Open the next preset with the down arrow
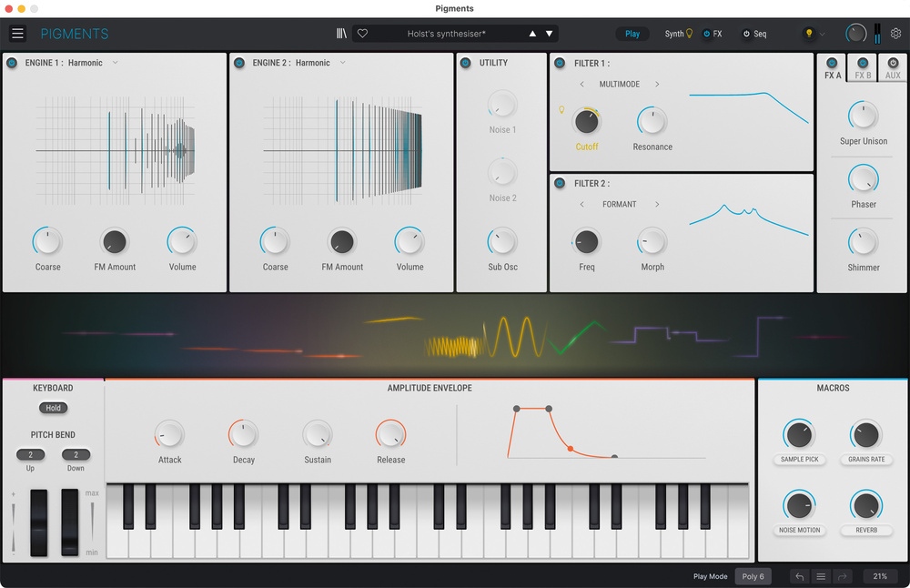This screenshot has width=910, height=588. (550, 33)
